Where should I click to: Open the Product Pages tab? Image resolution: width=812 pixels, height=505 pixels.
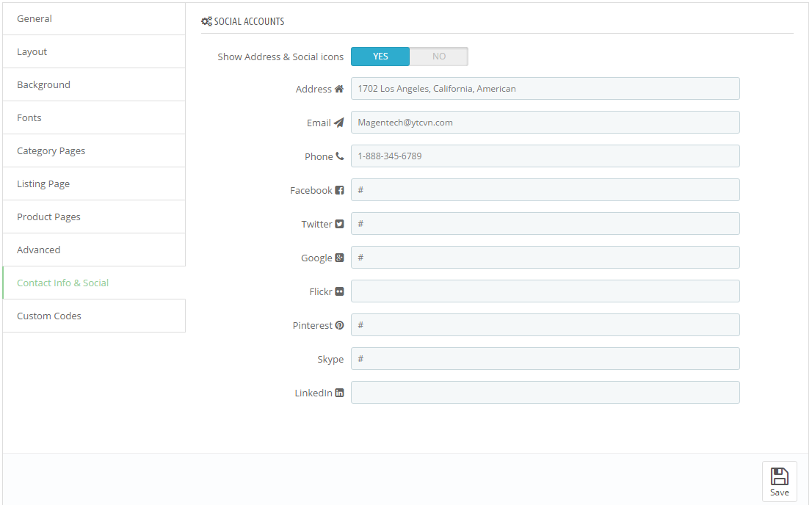point(94,217)
